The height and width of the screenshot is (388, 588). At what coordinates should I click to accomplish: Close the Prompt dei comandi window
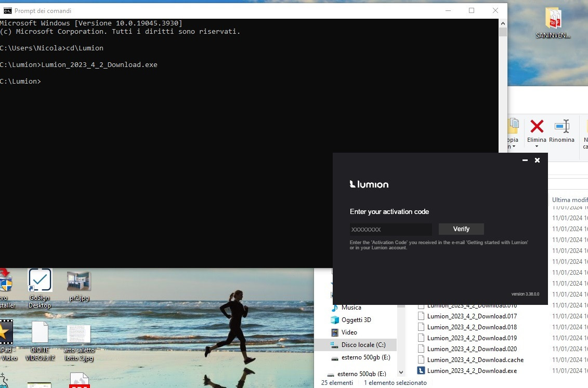point(495,10)
